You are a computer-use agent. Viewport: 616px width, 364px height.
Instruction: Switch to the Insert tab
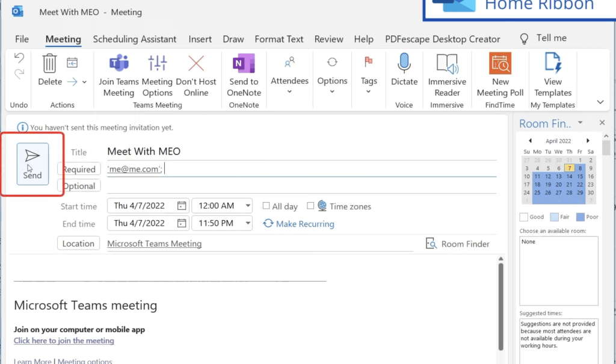(x=200, y=39)
